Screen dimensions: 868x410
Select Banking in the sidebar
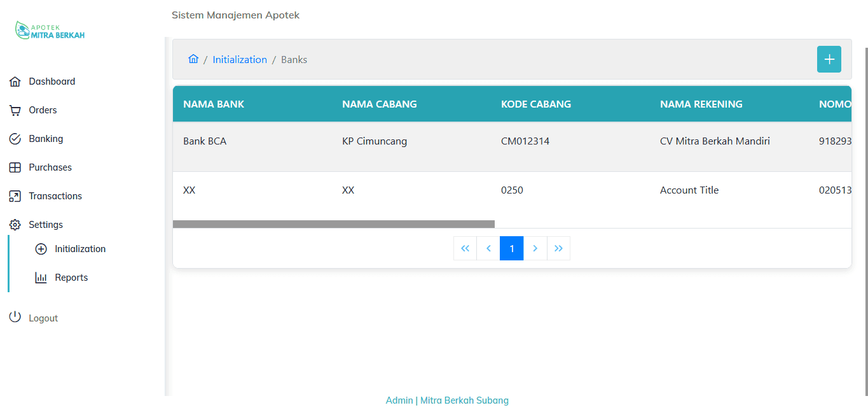45,139
